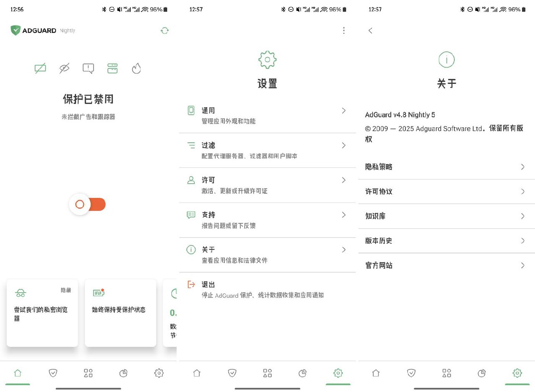
Task: Tap Protection shield in About screen nav bar
Action: (x=411, y=373)
